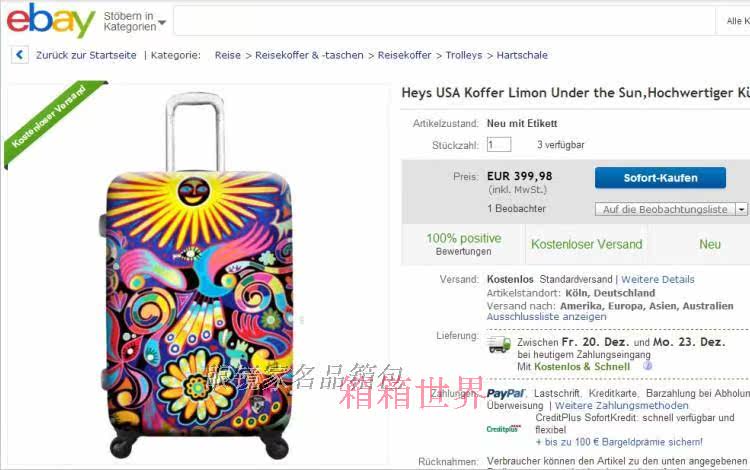This screenshot has width=750, height=470.
Task: Open the Alle Kategorien search dropdown
Action: point(737,21)
